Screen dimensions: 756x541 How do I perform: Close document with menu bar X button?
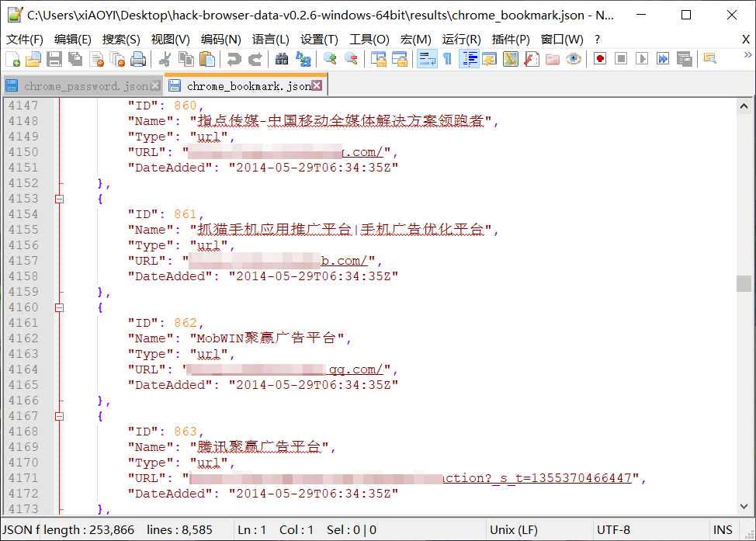[745, 40]
